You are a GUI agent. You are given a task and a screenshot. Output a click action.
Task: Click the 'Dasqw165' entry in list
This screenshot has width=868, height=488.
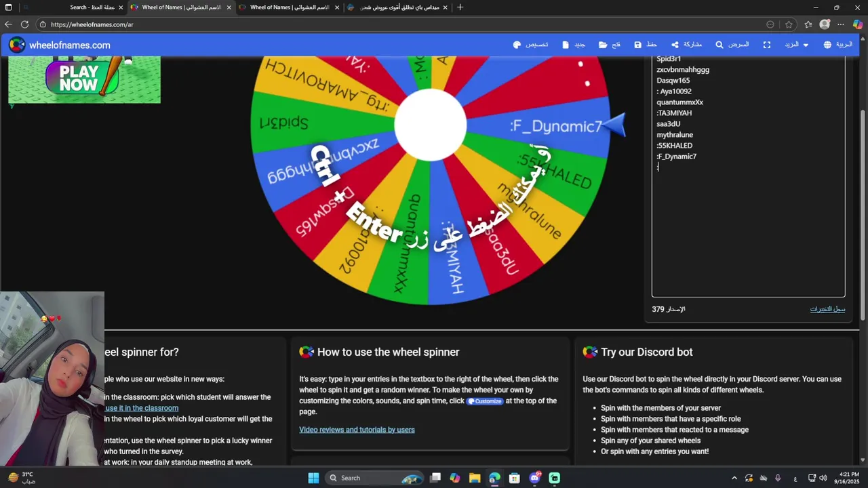coord(673,81)
